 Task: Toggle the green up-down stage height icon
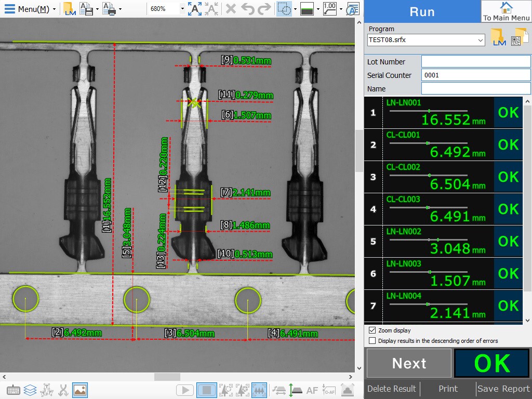coord(295,390)
